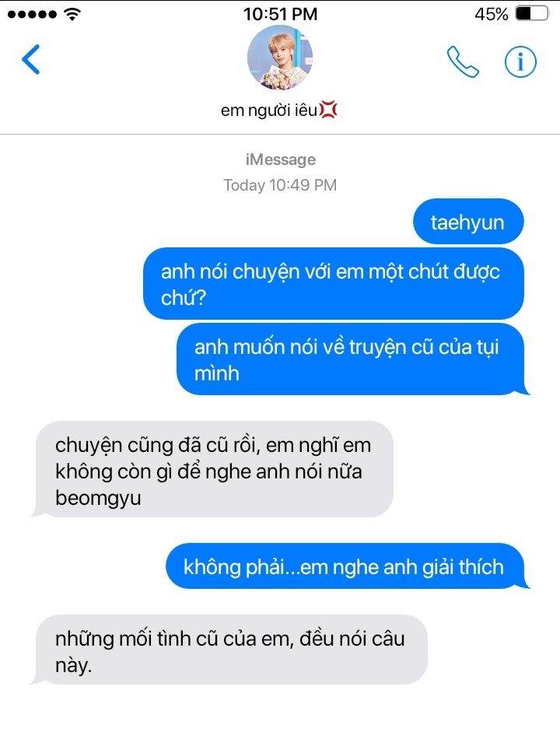Tap the Wi-Fi status icon
Screen dimensions: 560x746
[x=72, y=14]
